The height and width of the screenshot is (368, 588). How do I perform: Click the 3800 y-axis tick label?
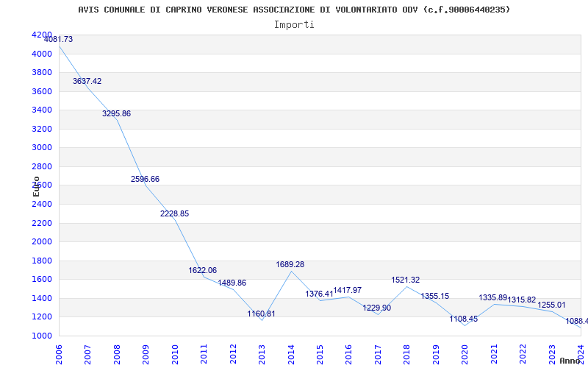tap(42, 72)
